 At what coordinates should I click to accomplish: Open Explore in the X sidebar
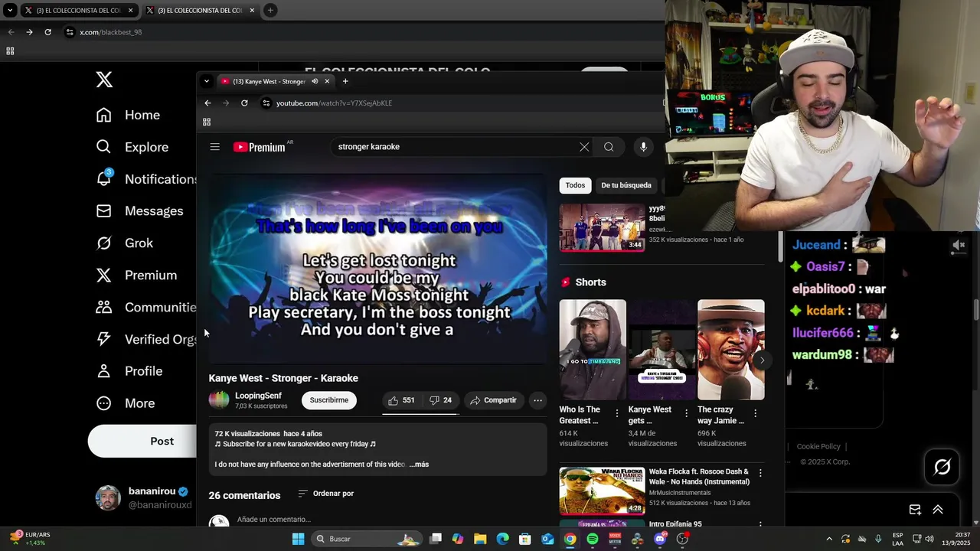click(x=132, y=147)
